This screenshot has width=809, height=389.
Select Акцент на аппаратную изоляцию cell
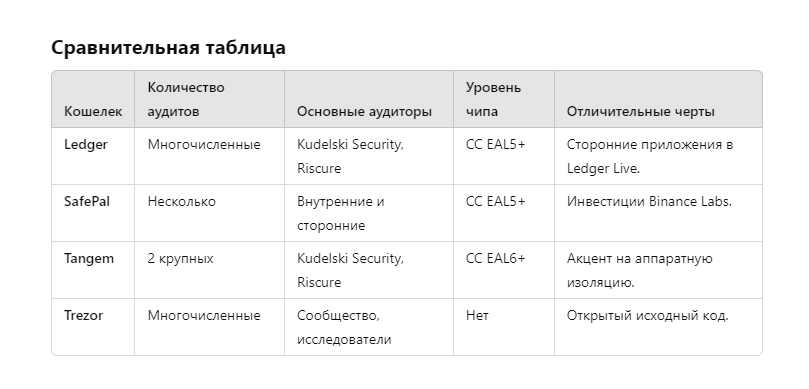pyautogui.click(x=658, y=270)
